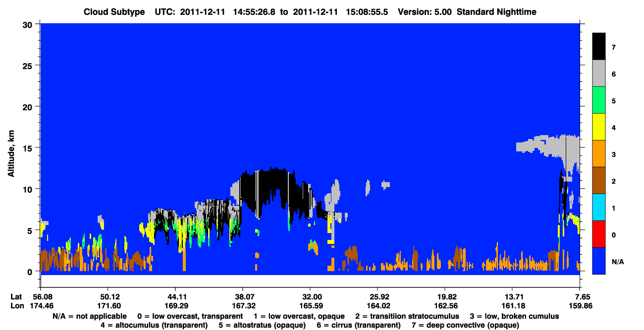Click the 'Lon' axis row label
The width and height of the screenshot is (644, 330).
coord(16,306)
